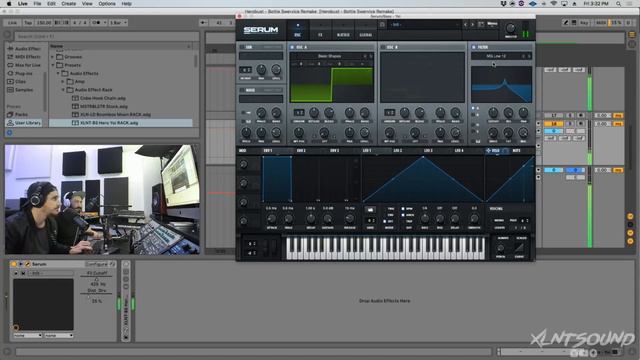Adjust LFO Rate knob

424,219
